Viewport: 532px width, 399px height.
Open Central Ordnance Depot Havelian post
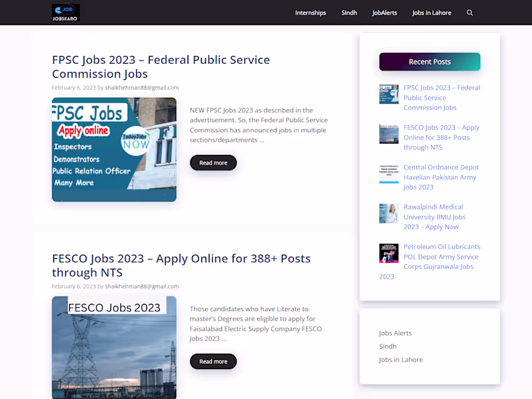(441, 177)
